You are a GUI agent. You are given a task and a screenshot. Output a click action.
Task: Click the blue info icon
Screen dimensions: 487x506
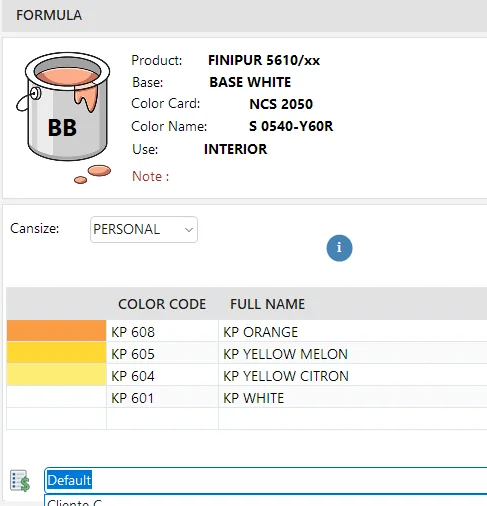click(339, 248)
